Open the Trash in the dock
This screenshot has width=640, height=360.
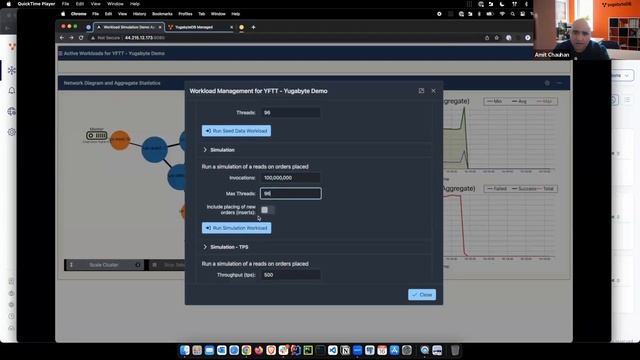pos(455,350)
